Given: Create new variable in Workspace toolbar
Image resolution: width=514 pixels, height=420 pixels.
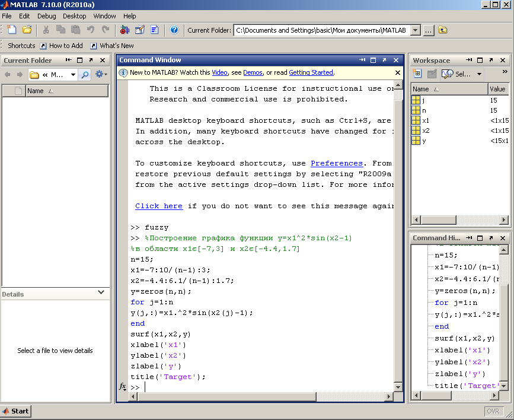Looking at the screenshot, I should [417, 74].
